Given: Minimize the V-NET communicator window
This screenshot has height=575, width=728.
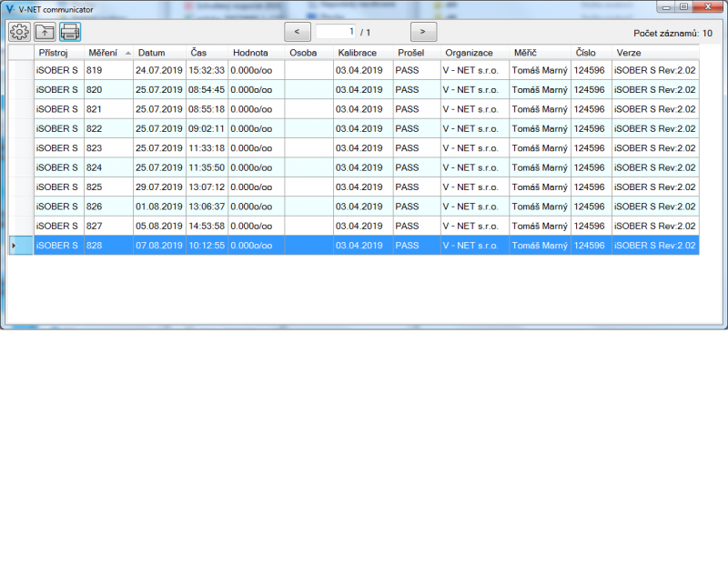Looking at the screenshot, I should pos(667,6).
